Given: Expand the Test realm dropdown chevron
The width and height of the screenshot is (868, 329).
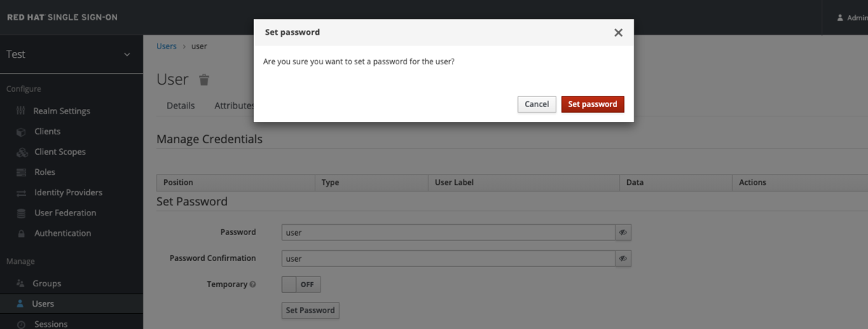Looking at the screenshot, I should [127, 54].
